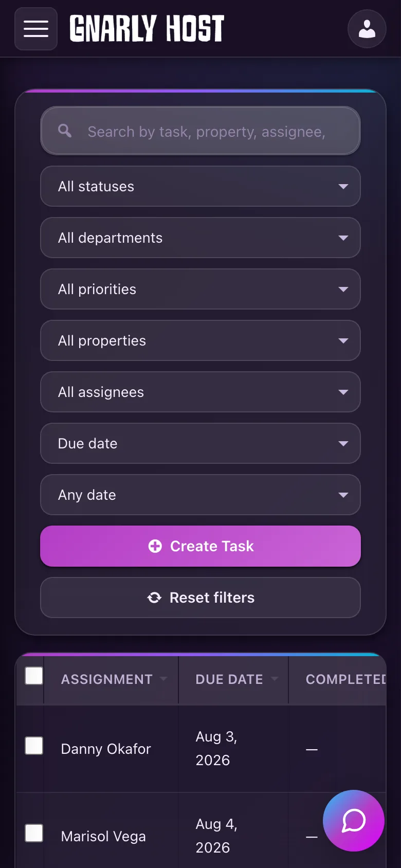Click the magnifying glass search icon
This screenshot has width=401, height=868.
pos(65,131)
